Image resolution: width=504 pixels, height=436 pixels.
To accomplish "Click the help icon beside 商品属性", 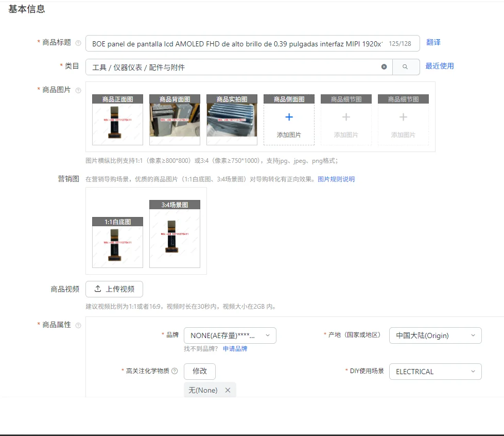I will (x=78, y=325).
